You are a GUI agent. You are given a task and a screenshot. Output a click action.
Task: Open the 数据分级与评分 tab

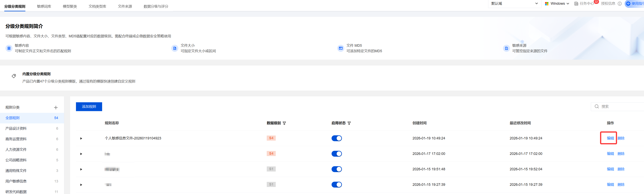pyautogui.click(x=156, y=6)
